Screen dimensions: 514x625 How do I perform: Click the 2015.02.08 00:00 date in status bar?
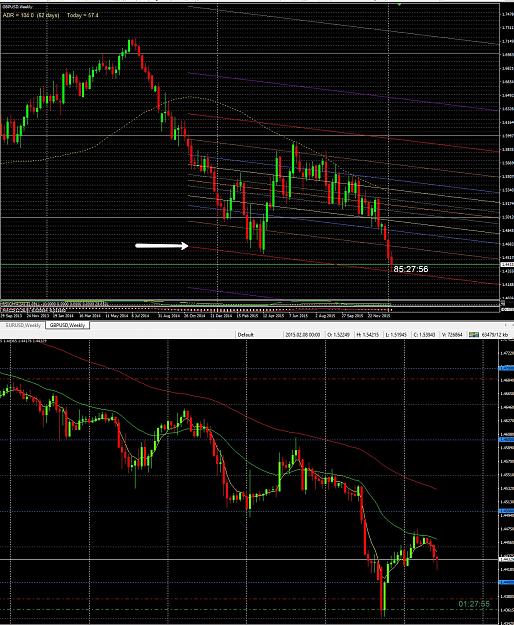(x=302, y=335)
